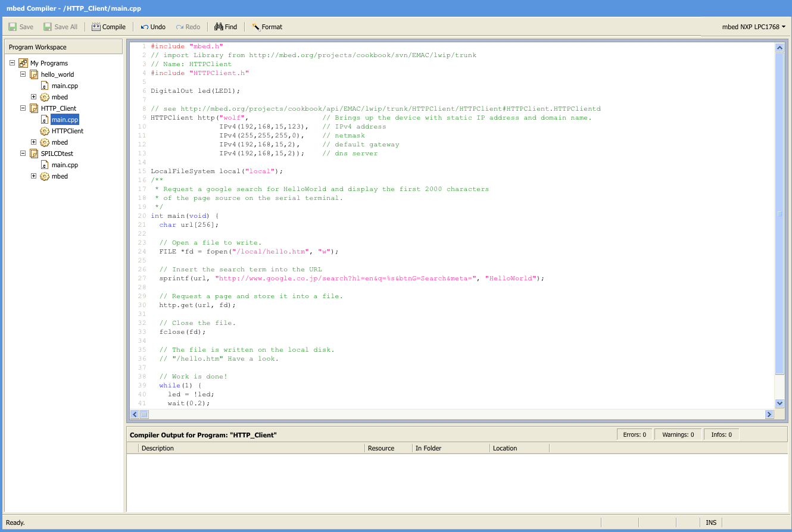Screen dimensions: 792x532
Task: Open the highlighted main.cpp under HTTP_Client
Action: (65, 120)
